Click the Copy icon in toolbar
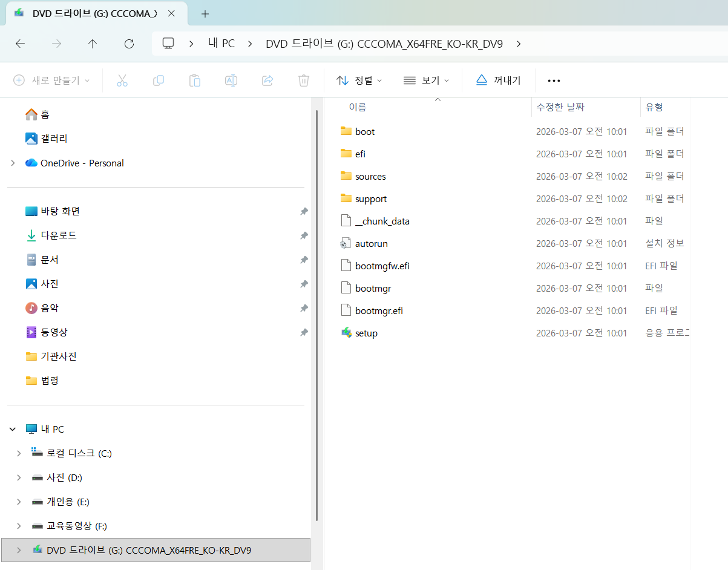Screen dimensions: 728x570 [x=159, y=80]
